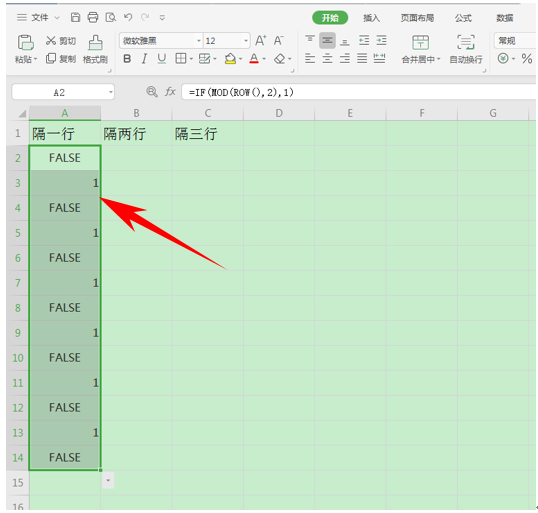The image size is (538, 513).
Task: Click the currency format icon
Action: (x=503, y=58)
